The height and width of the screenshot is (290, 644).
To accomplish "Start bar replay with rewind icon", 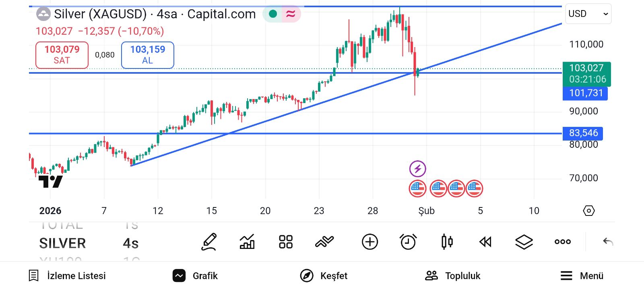I will [485, 242].
